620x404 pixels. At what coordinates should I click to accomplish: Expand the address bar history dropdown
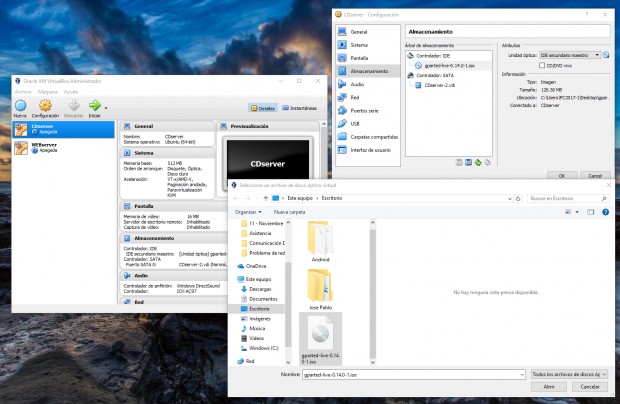pyautogui.click(x=510, y=198)
